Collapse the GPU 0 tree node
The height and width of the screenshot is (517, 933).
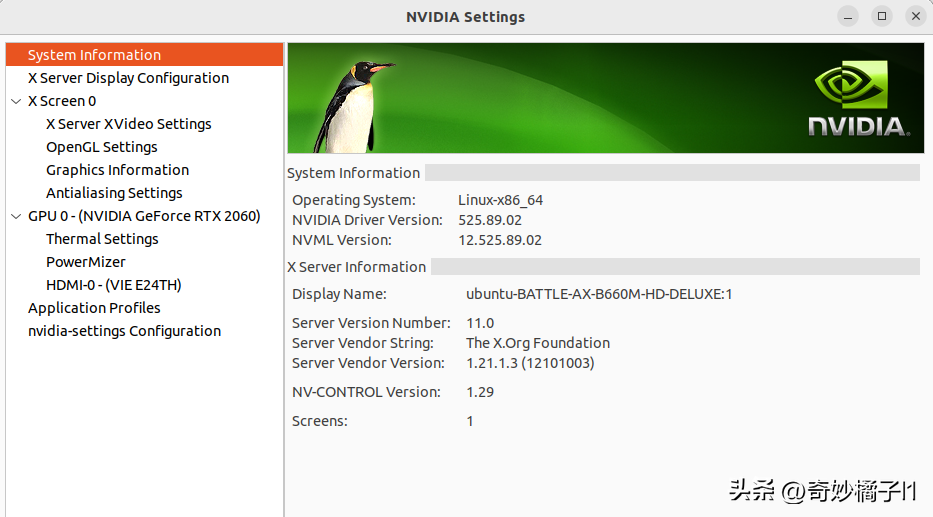(16, 216)
